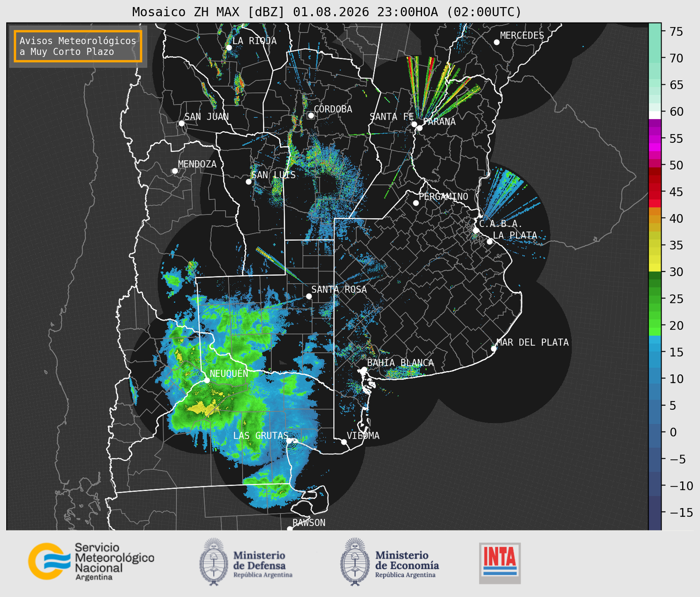Click the C.A.B.A. city marker
Screen dimensions: 700x597
click(x=476, y=230)
